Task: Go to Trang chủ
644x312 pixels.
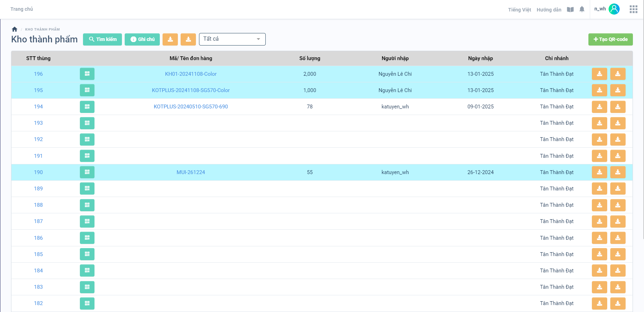Action: (x=22, y=9)
